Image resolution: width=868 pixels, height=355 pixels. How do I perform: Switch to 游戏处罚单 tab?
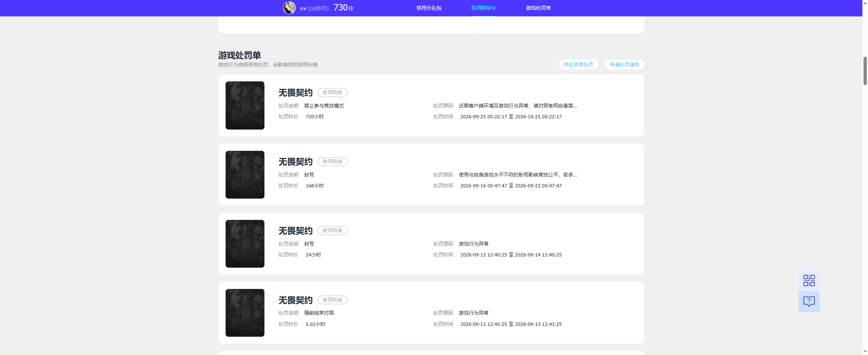click(538, 8)
